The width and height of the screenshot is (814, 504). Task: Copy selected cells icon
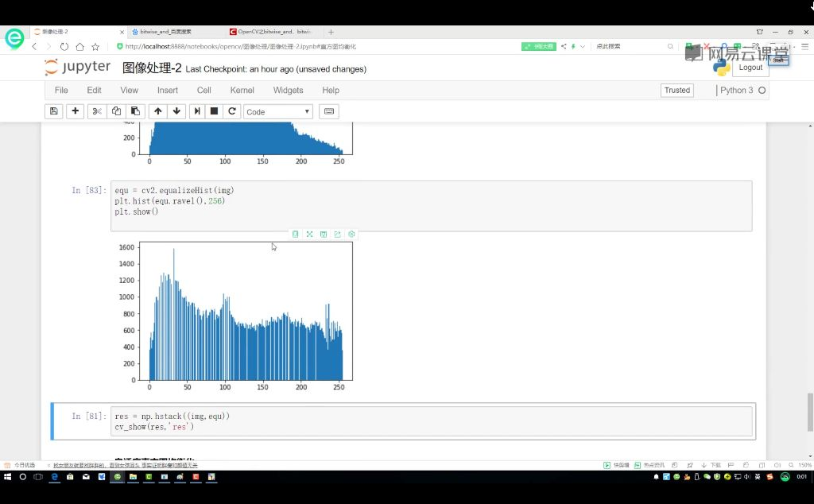(x=116, y=111)
